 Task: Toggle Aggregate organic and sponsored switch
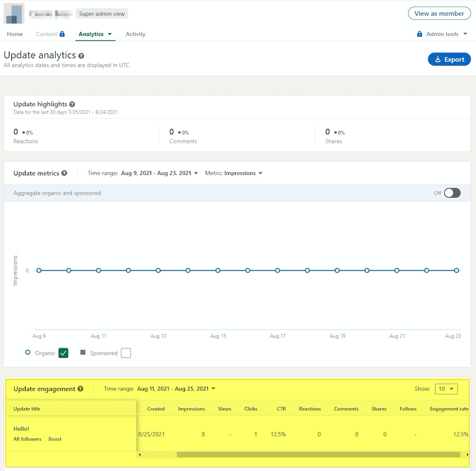452,193
